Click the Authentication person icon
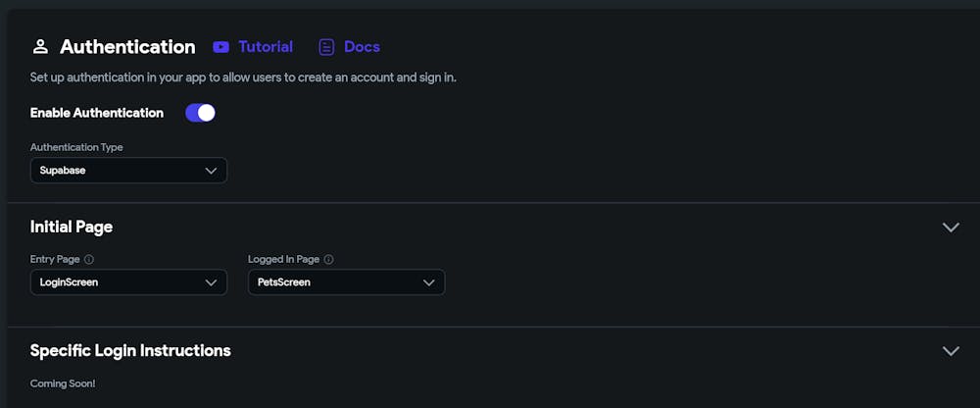Screen dimensions: 980x408 point(40,46)
